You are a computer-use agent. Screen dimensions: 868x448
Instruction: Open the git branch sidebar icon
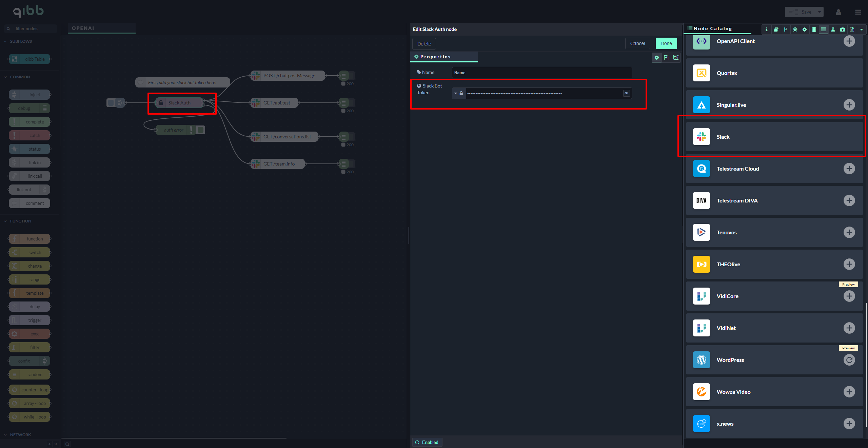pyautogui.click(x=785, y=30)
